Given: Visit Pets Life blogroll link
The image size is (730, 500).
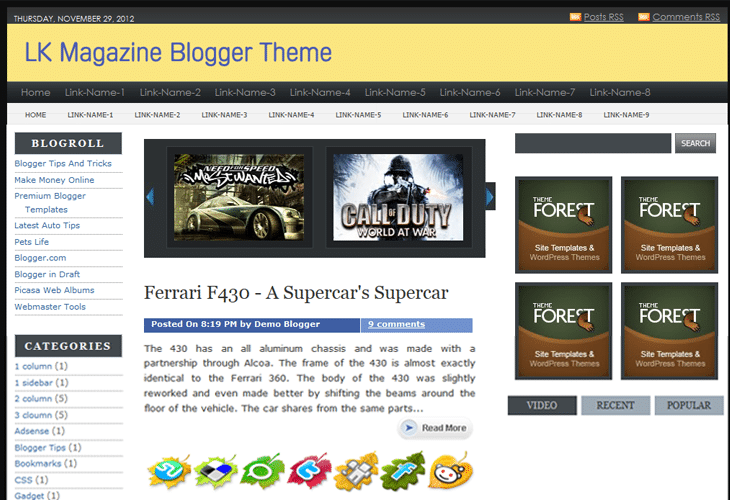Looking at the screenshot, I should point(32,242).
